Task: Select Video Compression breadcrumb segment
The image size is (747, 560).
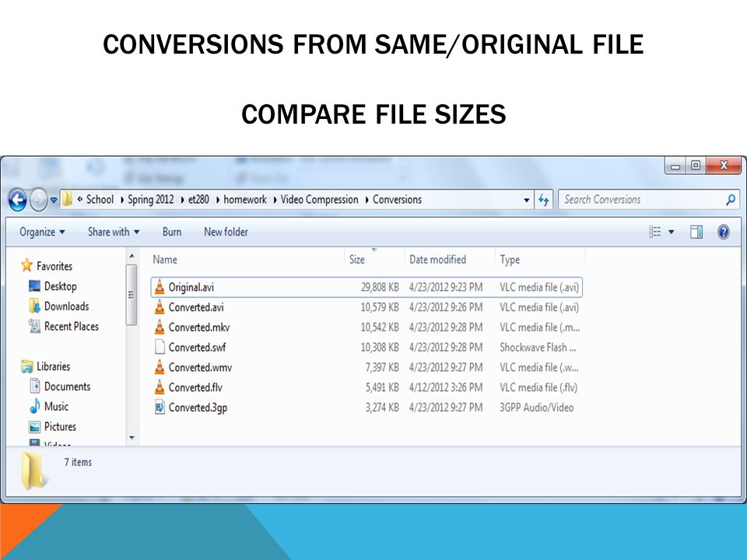Action: click(319, 200)
